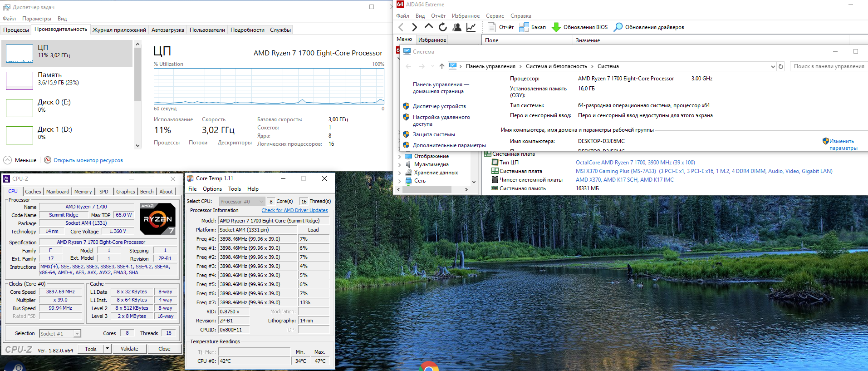The image size is (868, 371).
Task: Click the Tools button in CPU-Z
Action: pos(91,349)
